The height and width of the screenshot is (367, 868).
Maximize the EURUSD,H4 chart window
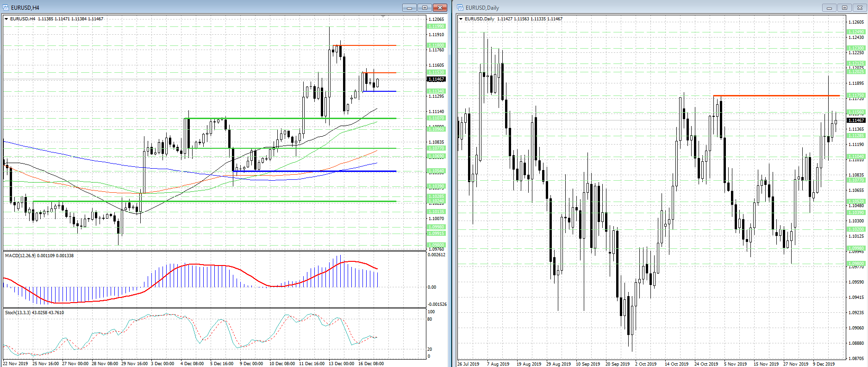coord(425,7)
